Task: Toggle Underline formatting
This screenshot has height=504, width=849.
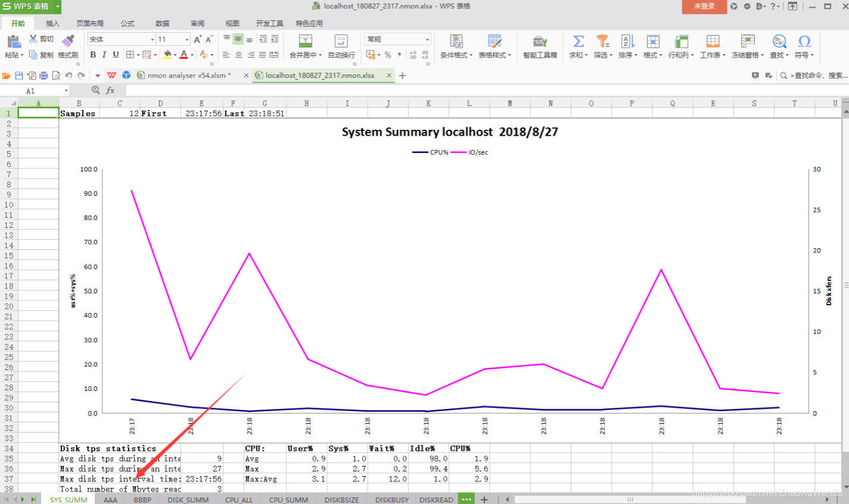Action: click(x=116, y=55)
